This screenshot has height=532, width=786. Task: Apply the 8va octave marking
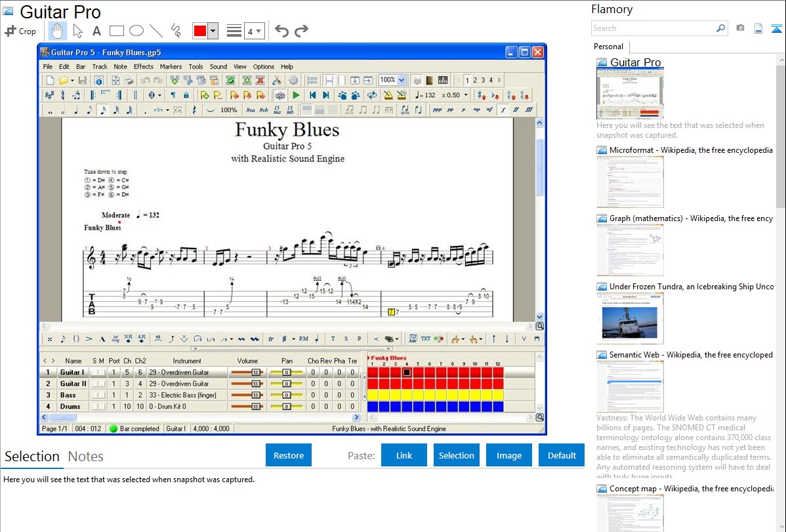[251, 110]
